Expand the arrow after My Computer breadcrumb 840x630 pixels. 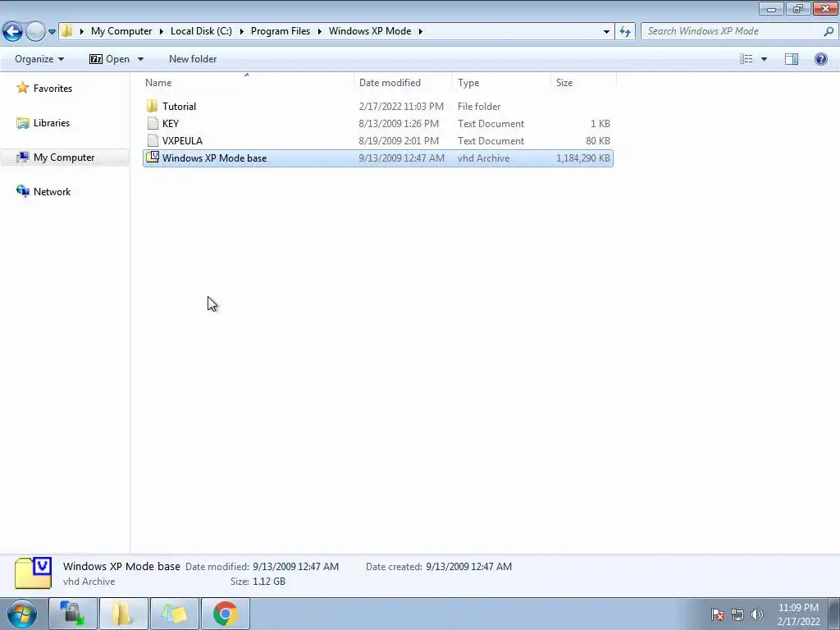pyautogui.click(x=161, y=31)
